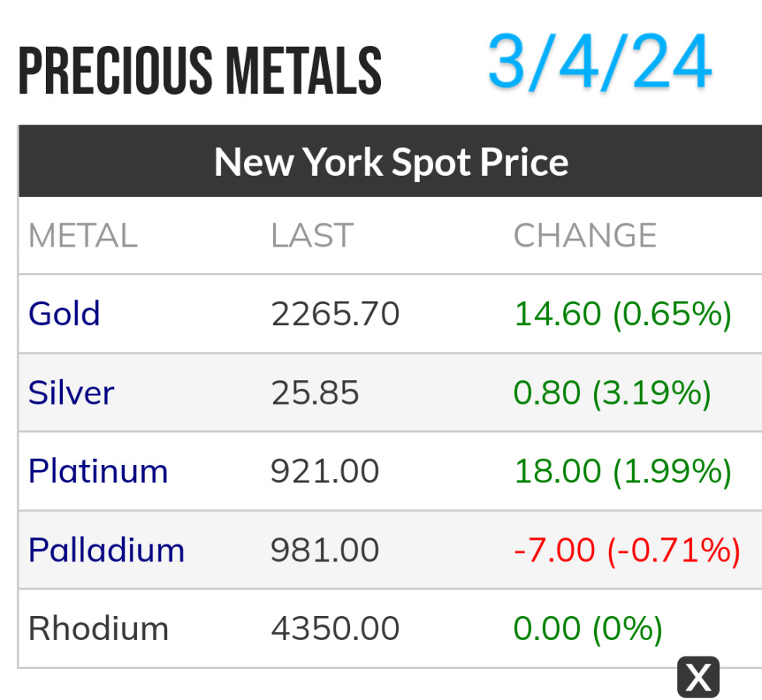Image resolution: width=762 pixels, height=700 pixels.
Task: Click the METAL column header
Action: point(82,236)
